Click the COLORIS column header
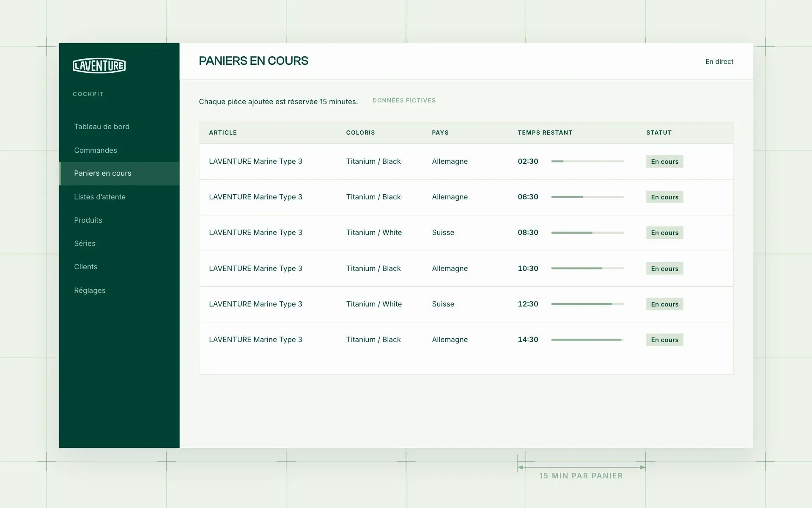Viewport: 812px width, 508px height. coord(360,133)
